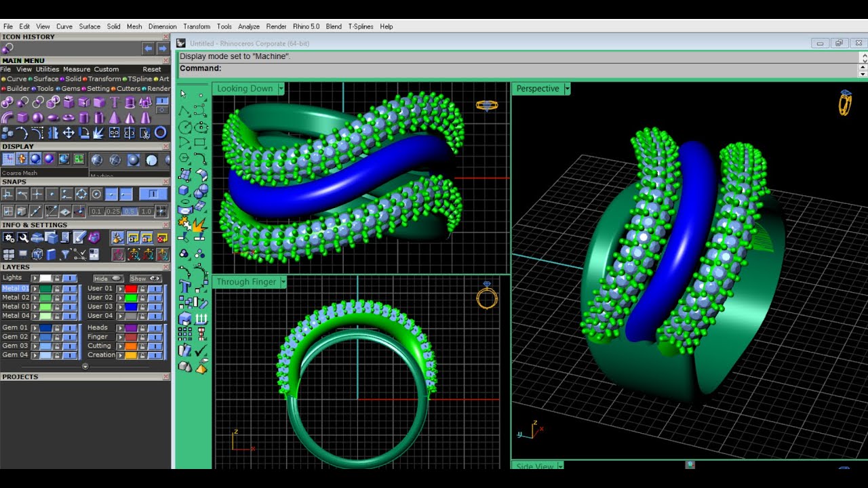Open the Surface menu in menu bar
Viewport: 868px width, 488px height.
(x=90, y=26)
